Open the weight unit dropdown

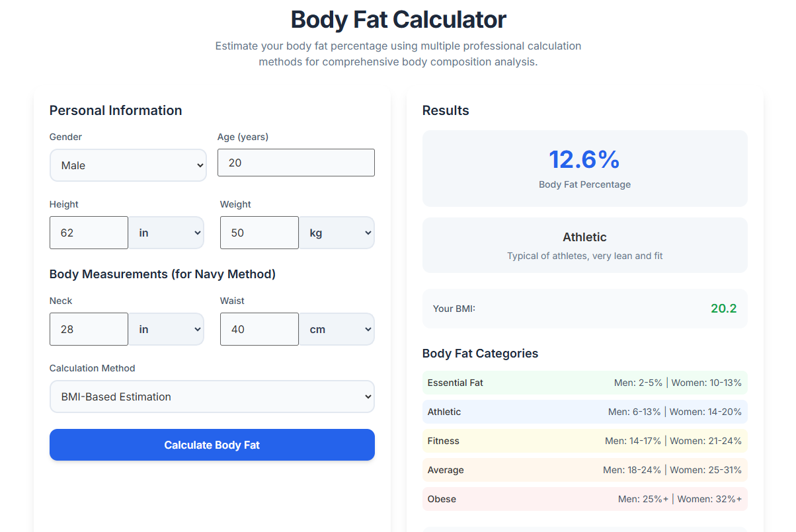337,232
